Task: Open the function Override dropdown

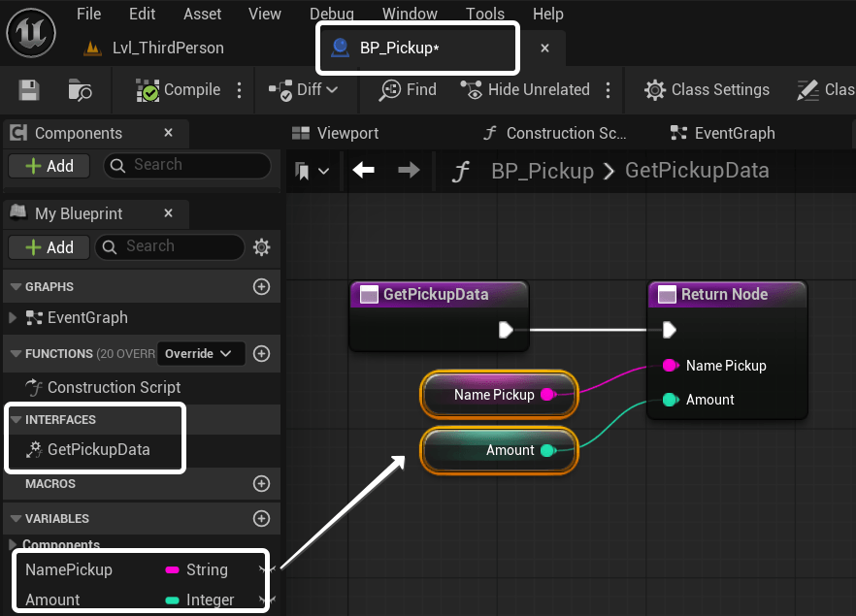Action: pos(200,353)
